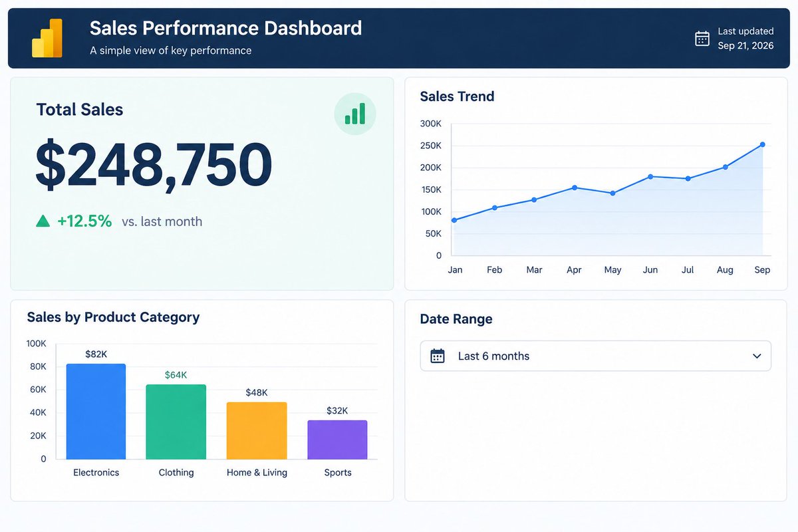
Task: Click the Sales by Product Category heading
Action: click(113, 317)
